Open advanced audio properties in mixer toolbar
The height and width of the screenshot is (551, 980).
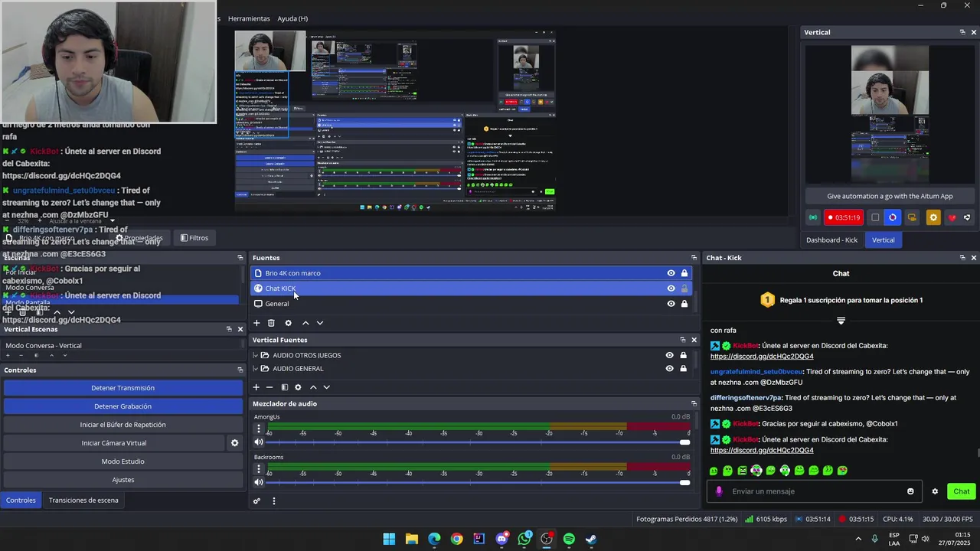[x=257, y=501]
